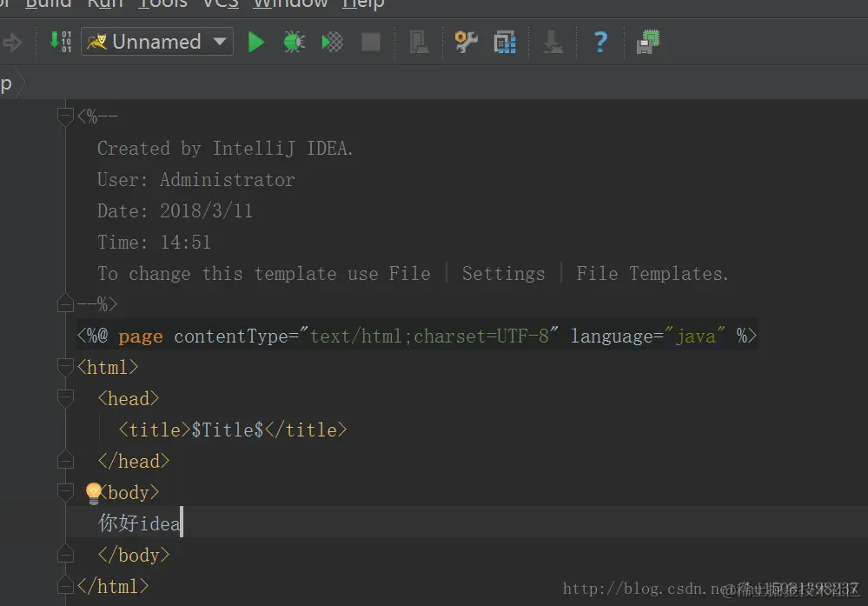Open the VCS menu

221,3
